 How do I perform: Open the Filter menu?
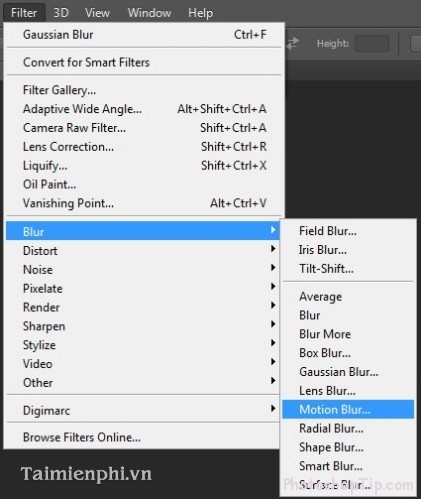click(x=24, y=13)
